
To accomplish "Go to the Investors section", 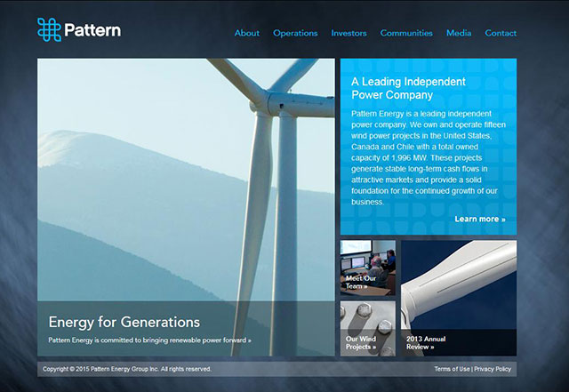I will point(349,33).
